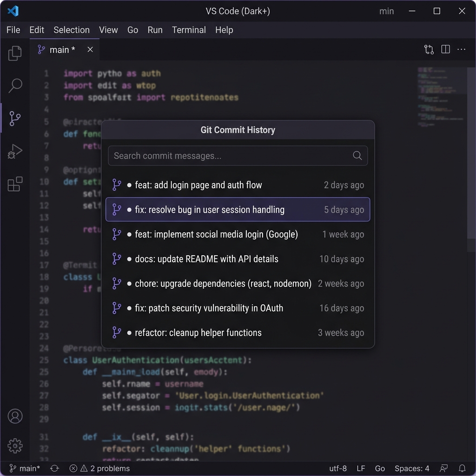Screen dimensions: 476x476
Task: Open the Selection menu
Action: tap(72, 30)
